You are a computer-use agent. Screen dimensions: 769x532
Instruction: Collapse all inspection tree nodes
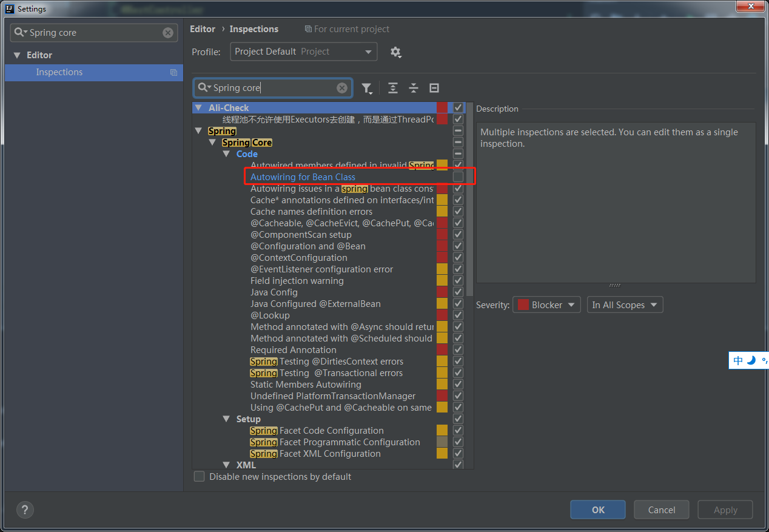pyautogui.click(x=413, y=88)
